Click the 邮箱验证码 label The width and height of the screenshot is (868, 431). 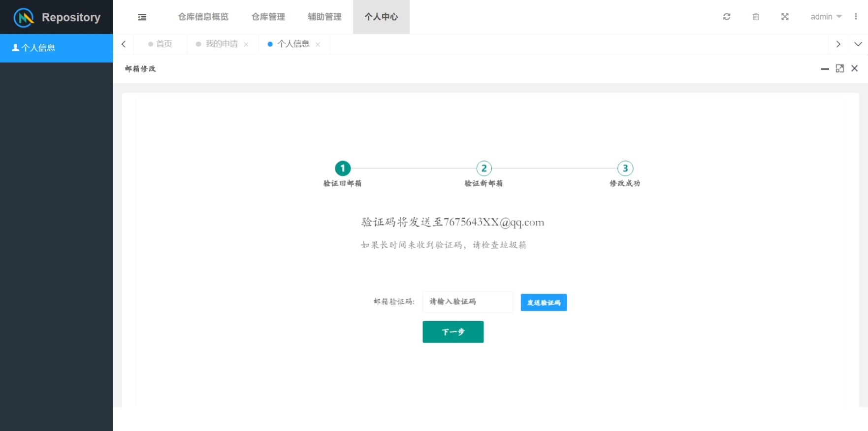pos(394,301)
